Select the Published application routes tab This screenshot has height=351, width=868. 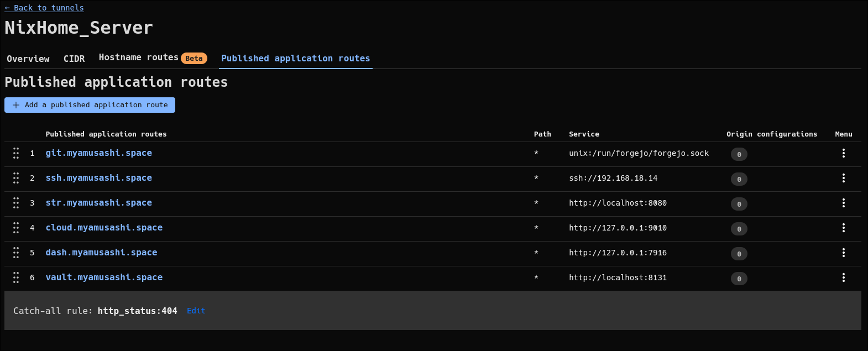[296, 59]
